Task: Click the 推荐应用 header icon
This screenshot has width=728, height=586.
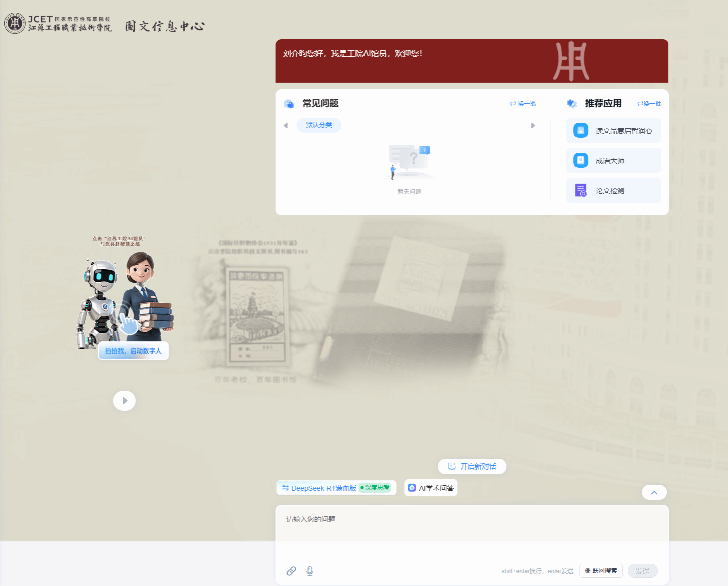Action: (x=572, y=104)
